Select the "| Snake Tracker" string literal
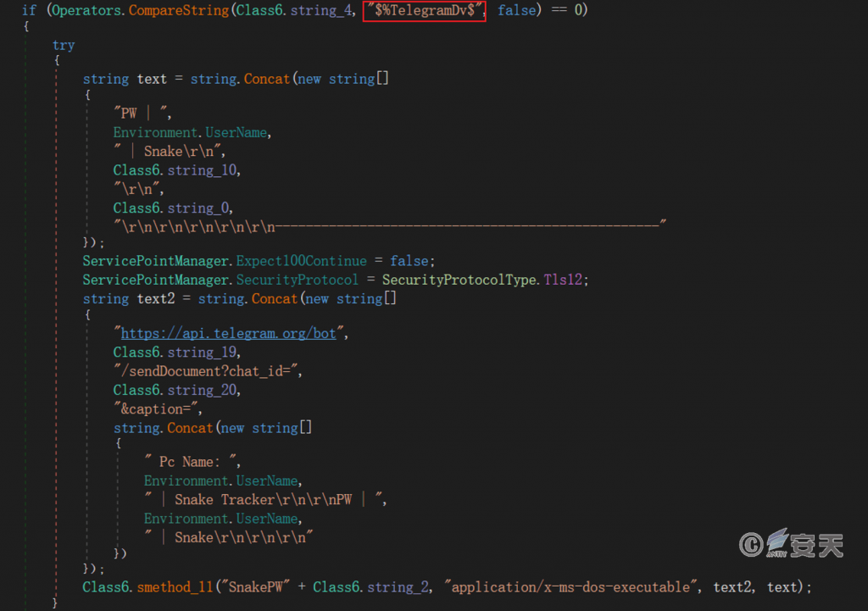Screen dimensions: 868x611 (x=263, y=499)
